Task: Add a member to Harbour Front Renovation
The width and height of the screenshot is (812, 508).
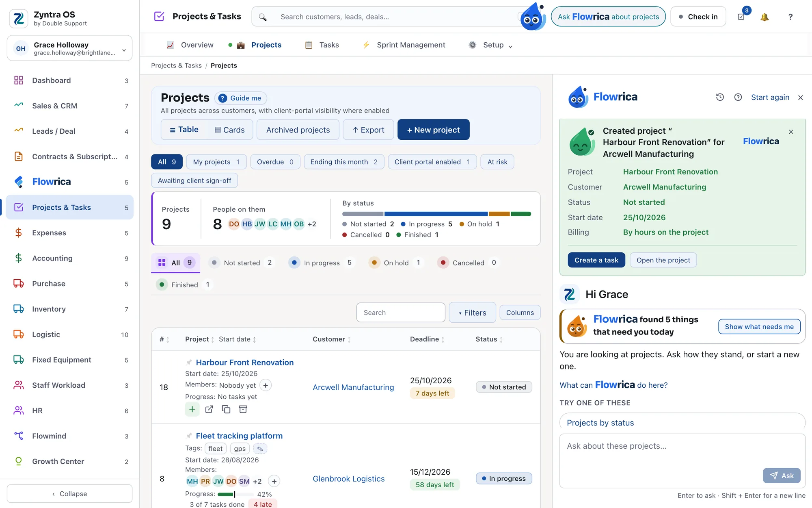Action: pyautogui.click(x=266, y=385)
